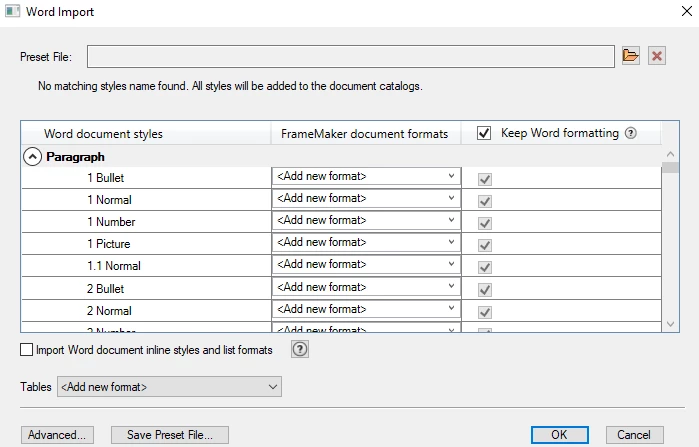Toggle keep formatting checkbox for 1 Bullet
Viewport: 699px width, 447px height.
[485, 179]
